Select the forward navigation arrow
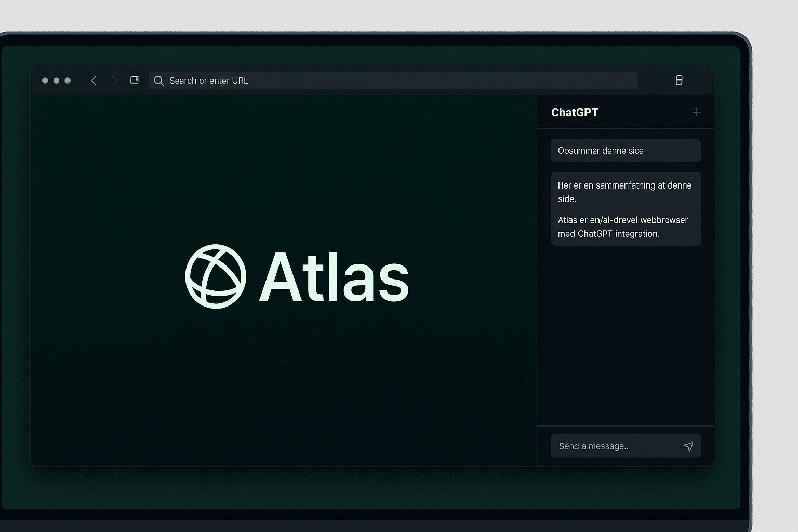This screenshot has height=532, width=798. pos(114,81)
